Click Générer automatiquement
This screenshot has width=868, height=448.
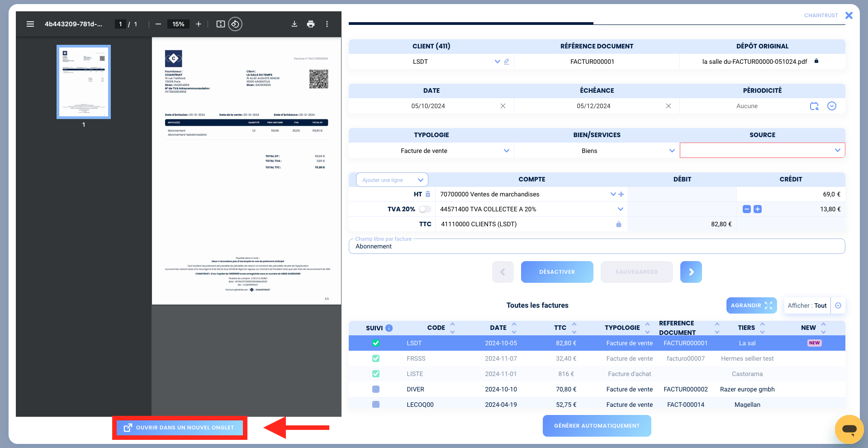click(597, 426)
